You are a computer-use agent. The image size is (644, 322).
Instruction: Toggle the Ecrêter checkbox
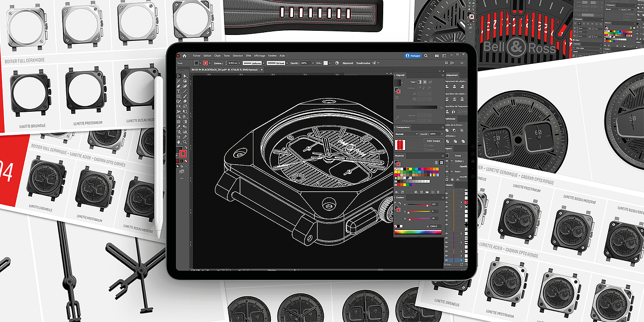tap(425, 145)
